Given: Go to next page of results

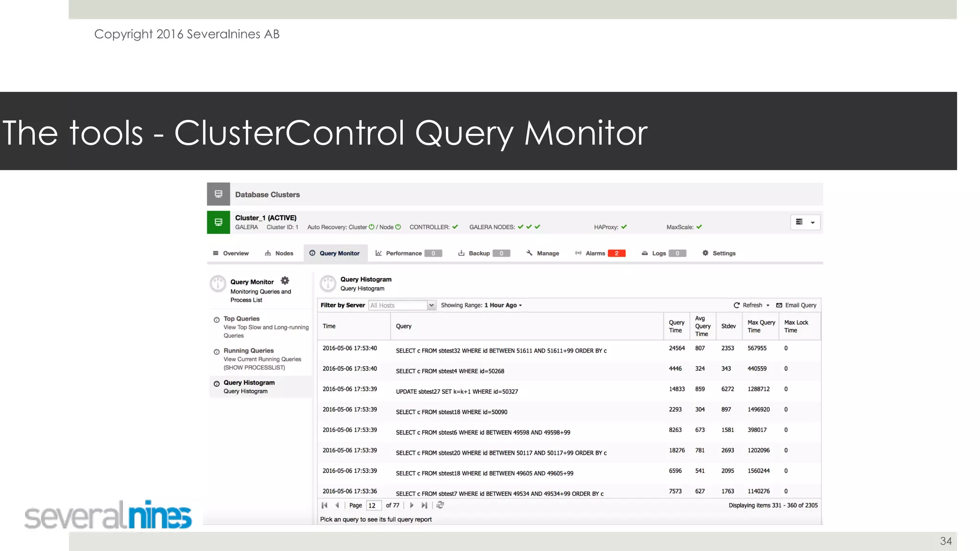Looking at the screenshot, I should click(x=412, y=505).
